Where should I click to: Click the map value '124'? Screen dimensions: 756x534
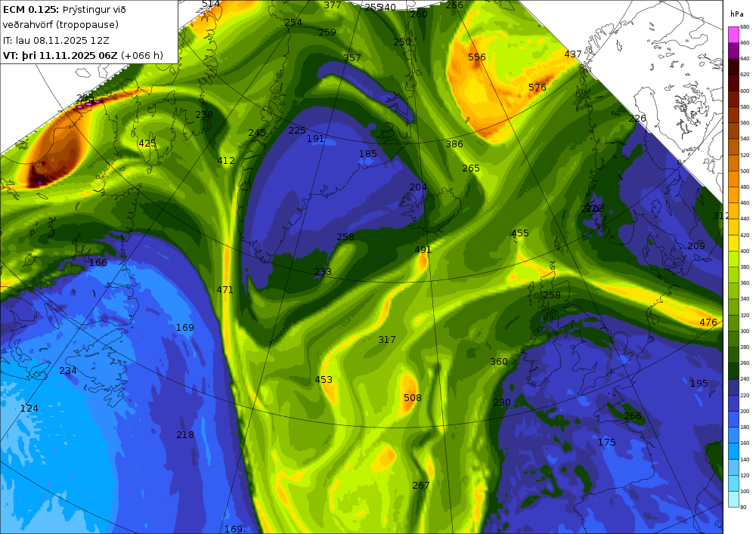coord(29,409)
